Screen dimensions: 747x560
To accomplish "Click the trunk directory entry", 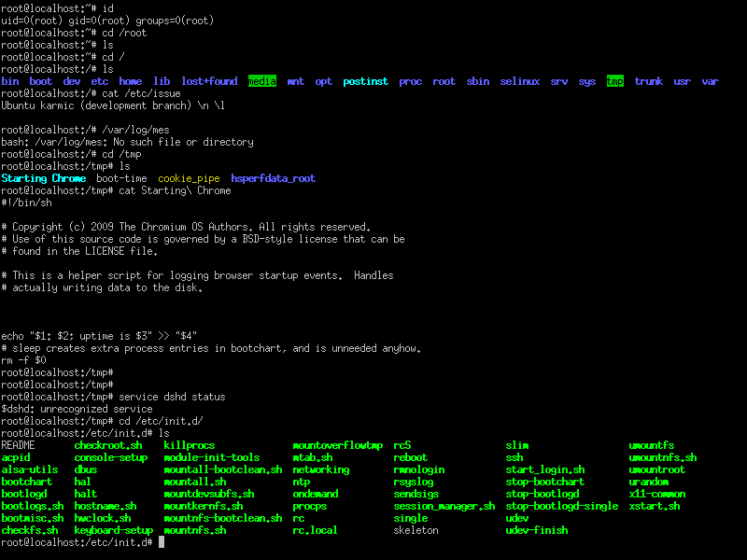I will 648,81.
